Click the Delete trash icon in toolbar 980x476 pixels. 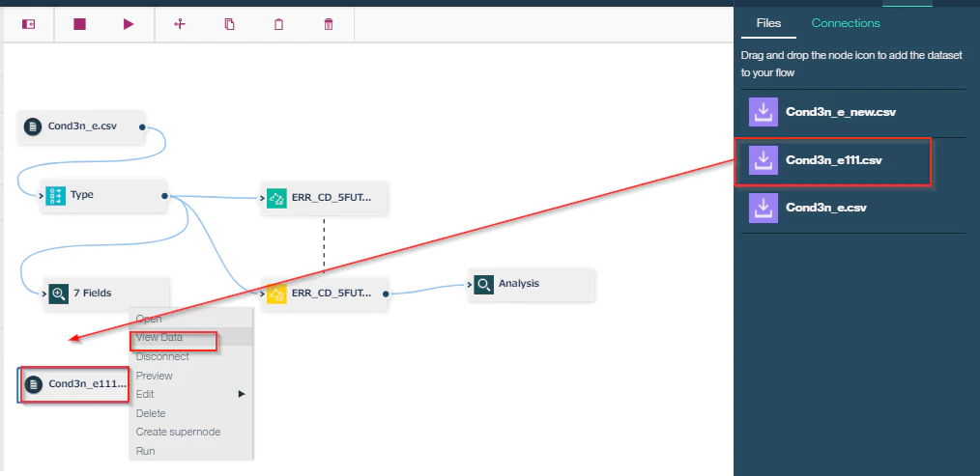[329, 24]
